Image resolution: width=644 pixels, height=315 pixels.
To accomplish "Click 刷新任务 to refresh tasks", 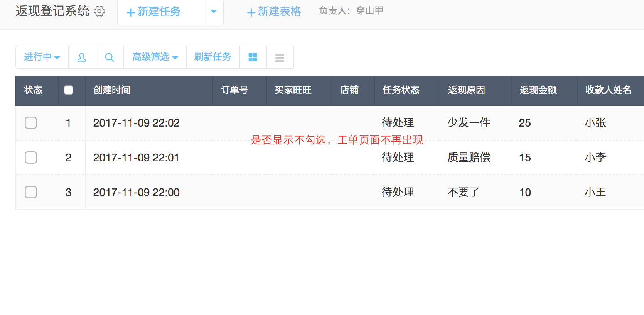I will coord(212,57).
